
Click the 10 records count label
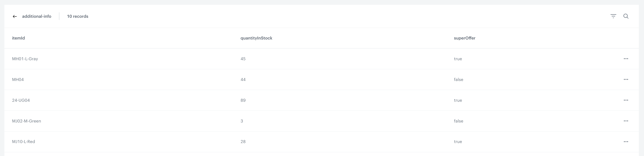coord(78,17)
